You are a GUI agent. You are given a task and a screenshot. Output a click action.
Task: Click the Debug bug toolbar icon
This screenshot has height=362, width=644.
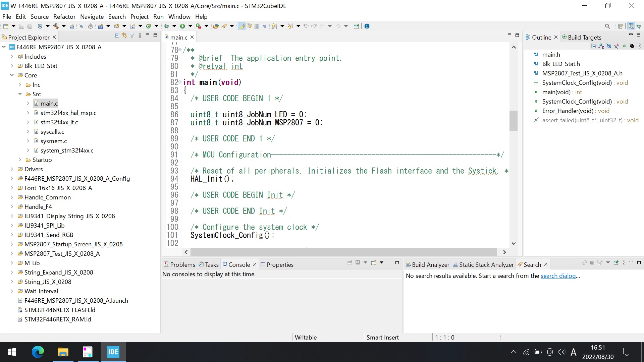(166, 26)
